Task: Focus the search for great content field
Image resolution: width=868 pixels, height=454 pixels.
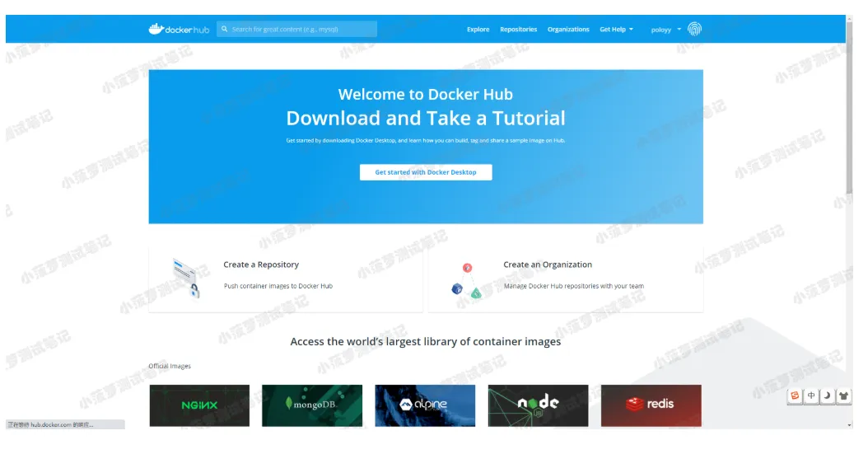Action: (x=296, y=29)
